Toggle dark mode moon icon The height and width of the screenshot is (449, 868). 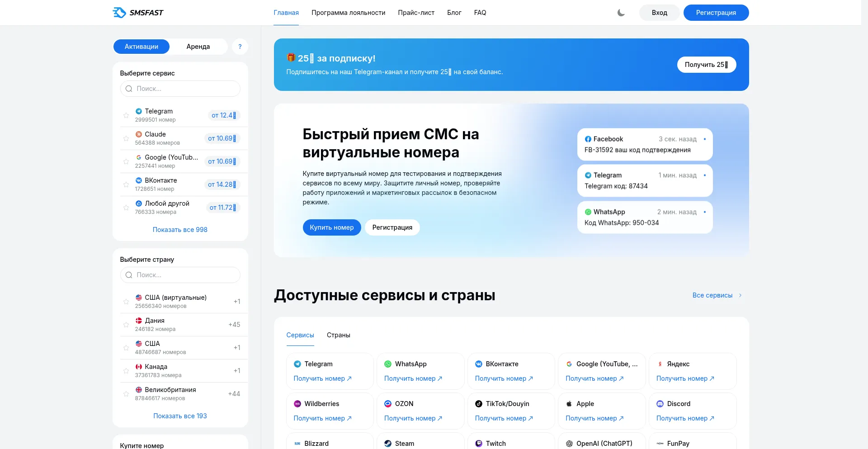[x=621, y=13]
